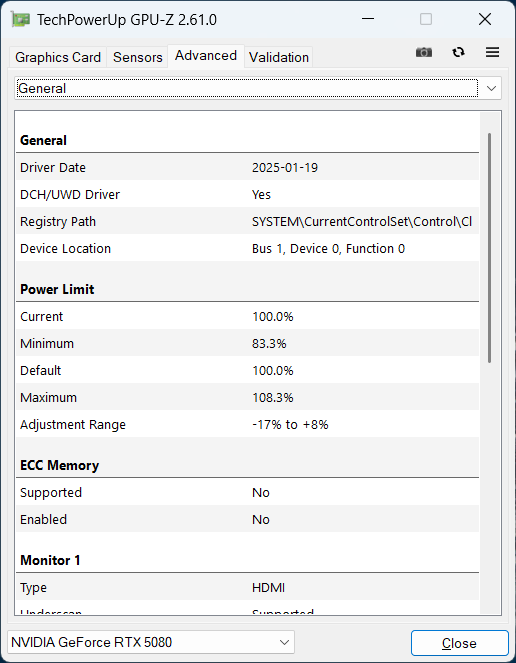Take a screenshot with the camera icon
This screenshot has height=663, width=516.
tap(424, 52)
